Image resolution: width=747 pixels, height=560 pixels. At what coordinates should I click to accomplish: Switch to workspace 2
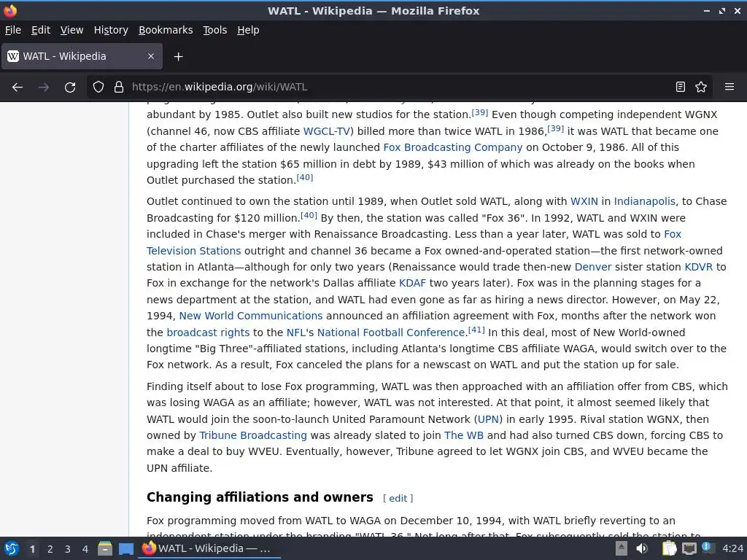coord(50,549)
